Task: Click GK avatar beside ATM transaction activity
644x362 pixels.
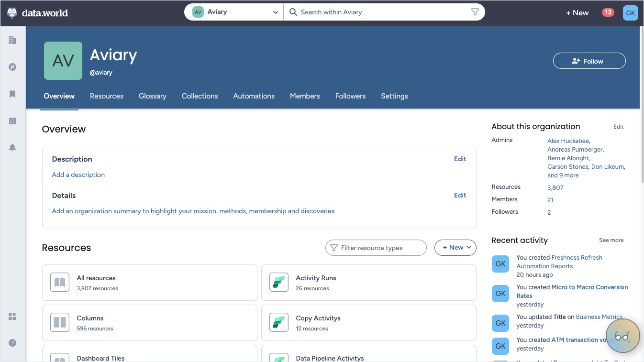Action: (500, 346)
